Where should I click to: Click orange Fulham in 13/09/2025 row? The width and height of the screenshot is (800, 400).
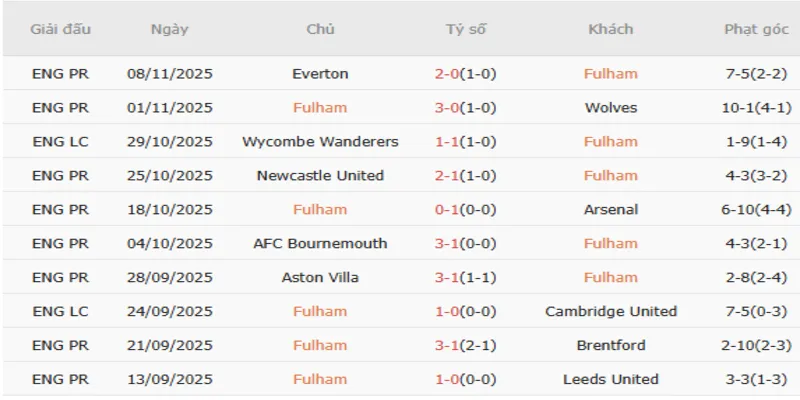[320, 380]
